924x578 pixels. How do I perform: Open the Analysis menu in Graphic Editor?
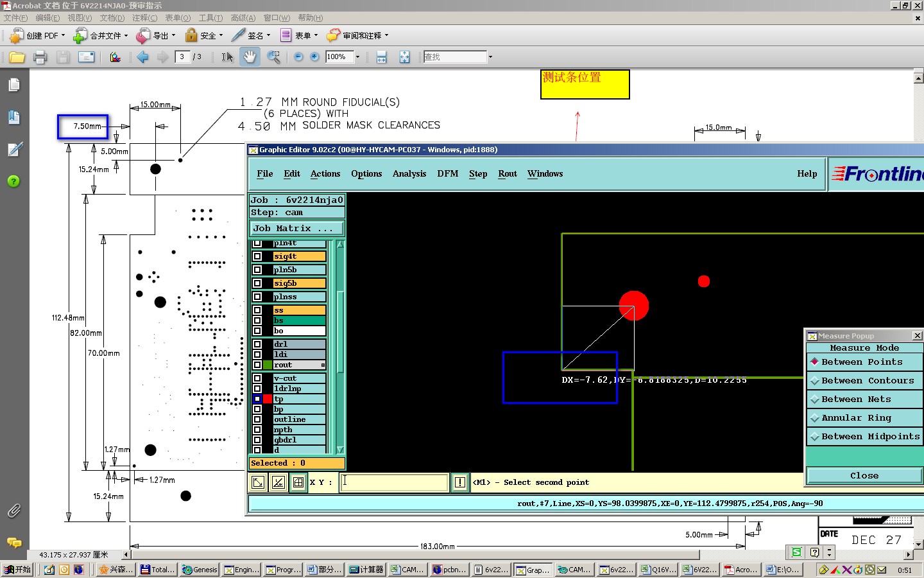(x=409, y=174)
